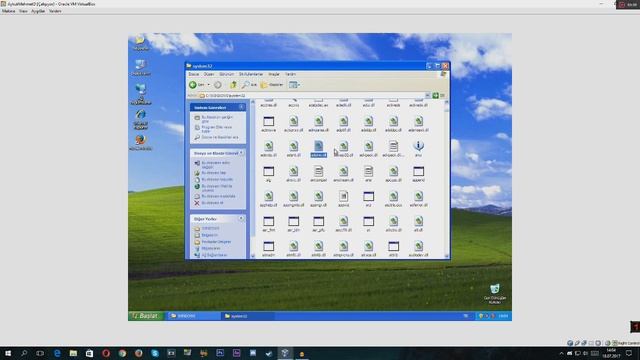This screenshot has height=360, width=640.
Task: Open File Explorer from host taskbar
Action: pyautogui.click(x=73, y=353)
